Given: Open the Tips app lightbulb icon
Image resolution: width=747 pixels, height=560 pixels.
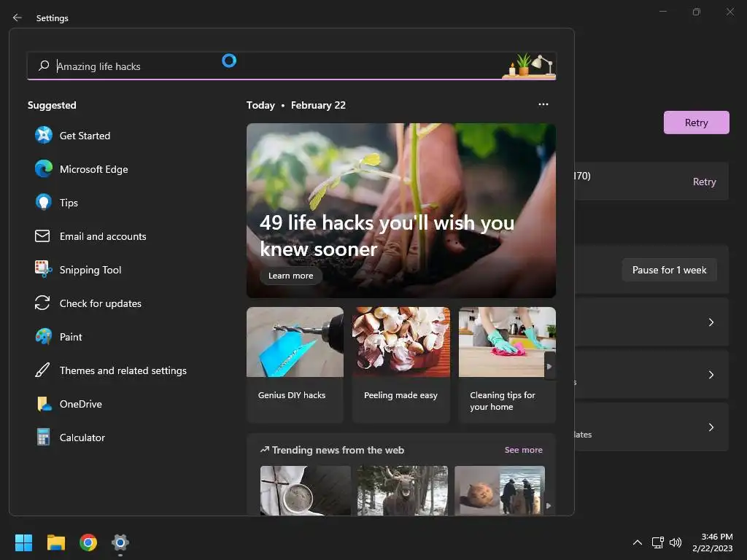Looking at the screenshot, I should pyautogui.click(x=43, y=203).
